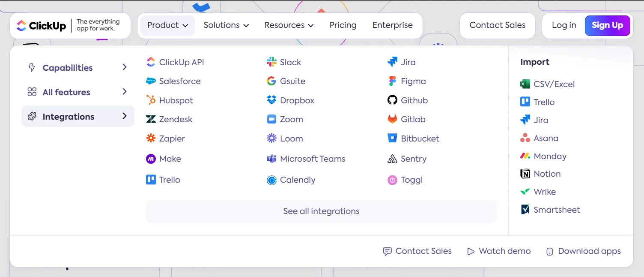Expand the Integrations chevron arrow
Image resolution: width=644 pixels, height=277 pixels.
[x=125, y=116]
